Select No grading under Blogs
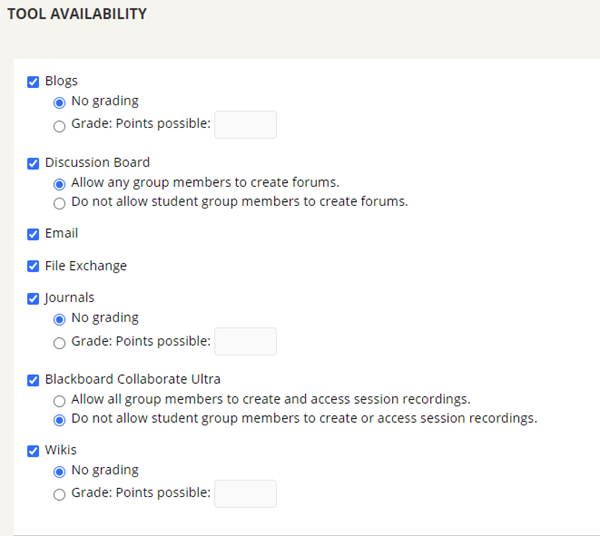Screen dimensions: 600x536 [x=59, y=103]
